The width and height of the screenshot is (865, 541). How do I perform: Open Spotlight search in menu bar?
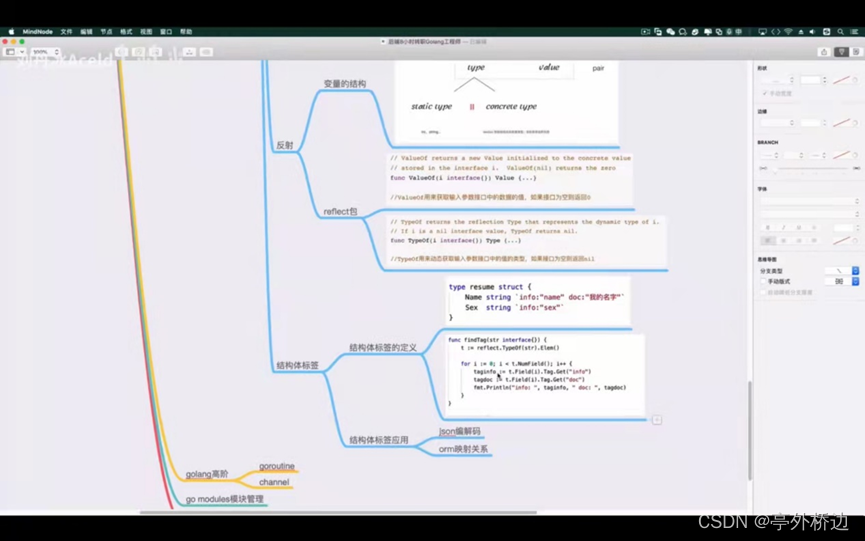click(x=840, y=32)
